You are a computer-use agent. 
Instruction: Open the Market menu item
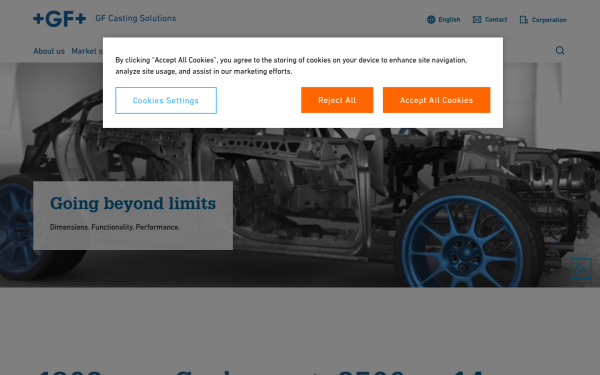click(87, 51)
